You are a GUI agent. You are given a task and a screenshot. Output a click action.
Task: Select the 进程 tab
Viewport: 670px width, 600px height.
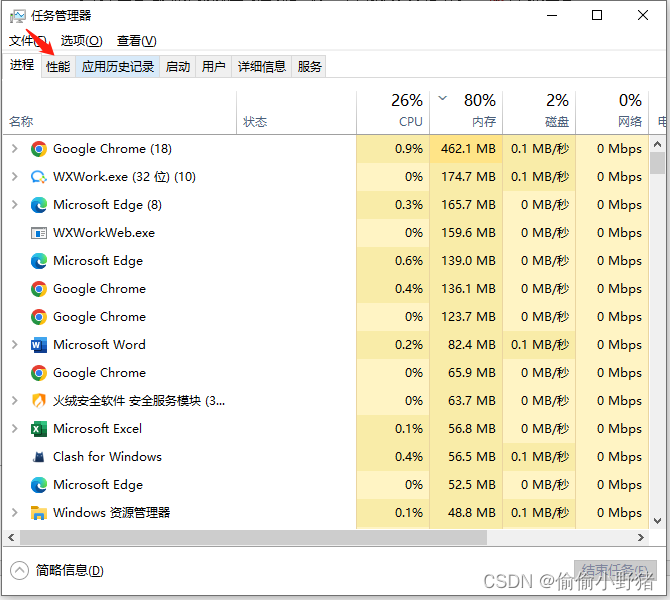coord(22,65)
